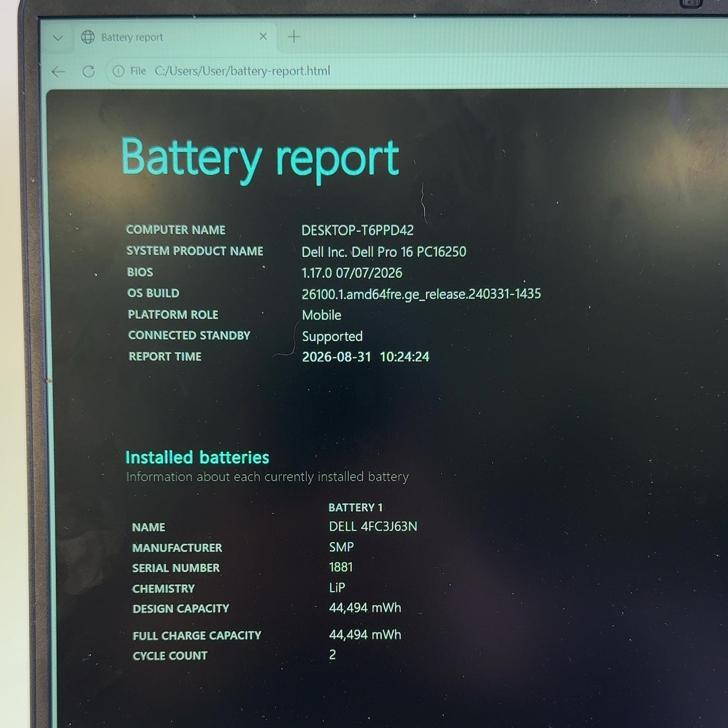Go back with the arrow button

(58, 72)
